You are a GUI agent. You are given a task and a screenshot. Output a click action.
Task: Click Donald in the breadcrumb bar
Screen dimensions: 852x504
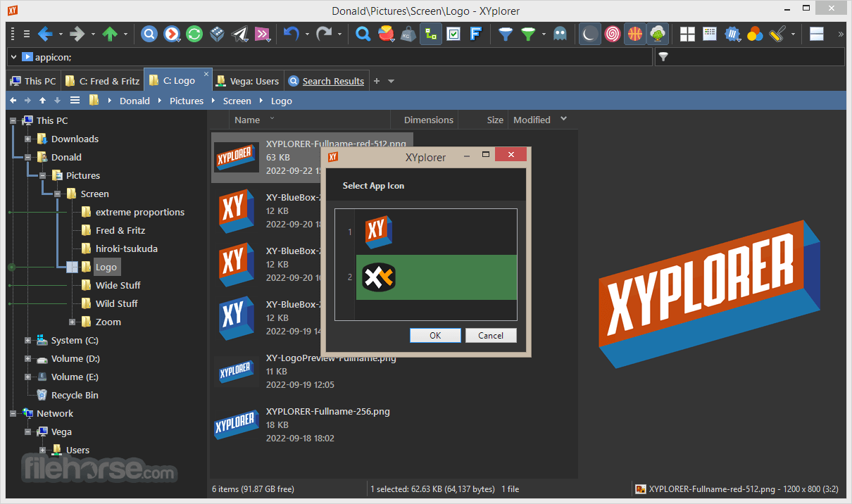(x=134, y=101)
